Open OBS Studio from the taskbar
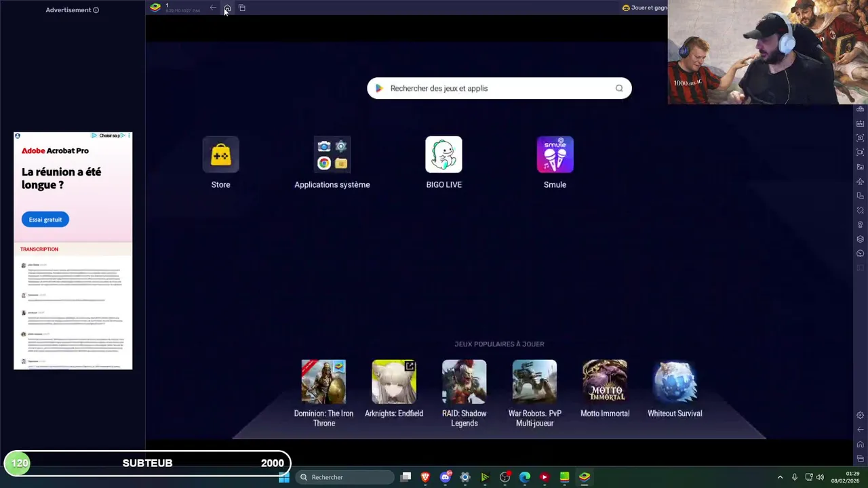 pyautogui.click(x=505, y=477)
